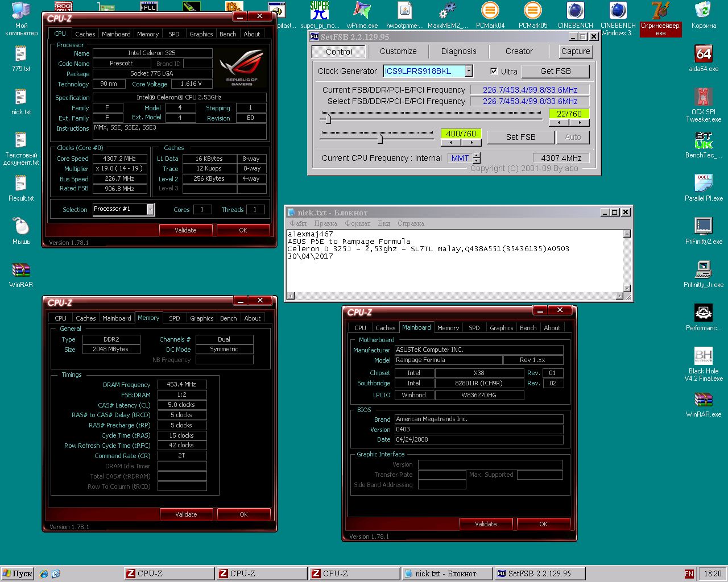Viewport: 728px width, 582px height.
Task: Launch the first CINEBENCH desktop icon
Action: [x=576, y=15]
